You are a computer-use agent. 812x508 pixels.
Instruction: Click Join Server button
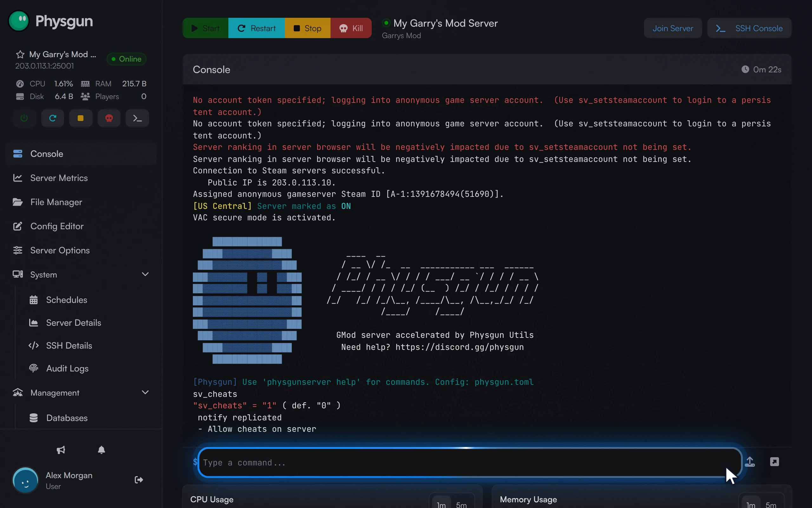pos(673,28)
